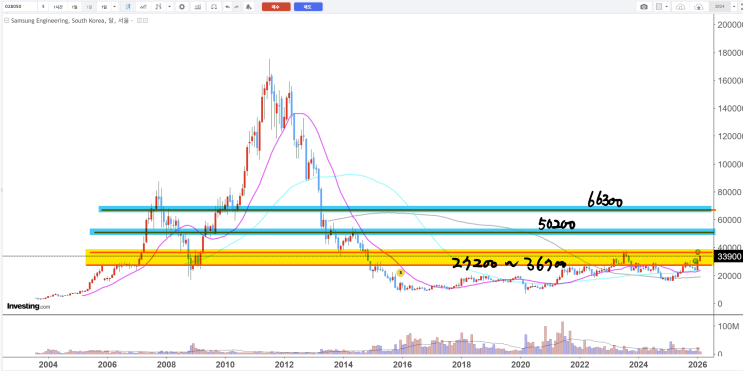Collapse the Samsung Engineering legend box
Viewport: 743px width, 371px height.
pyautogui.click(x=7, y=21)
